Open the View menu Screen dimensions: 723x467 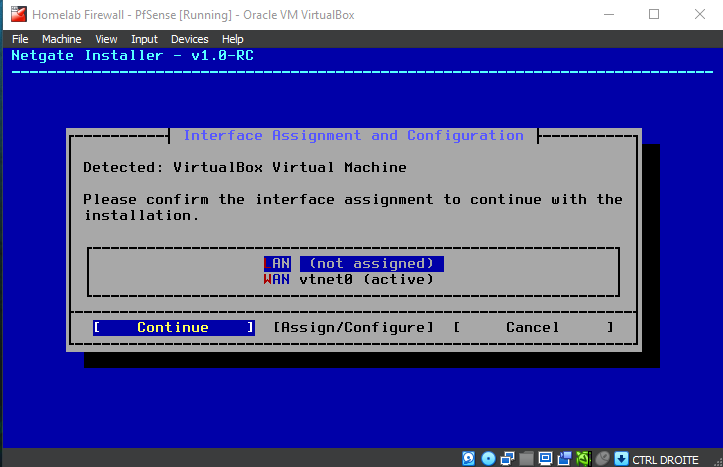click(106, 39)
